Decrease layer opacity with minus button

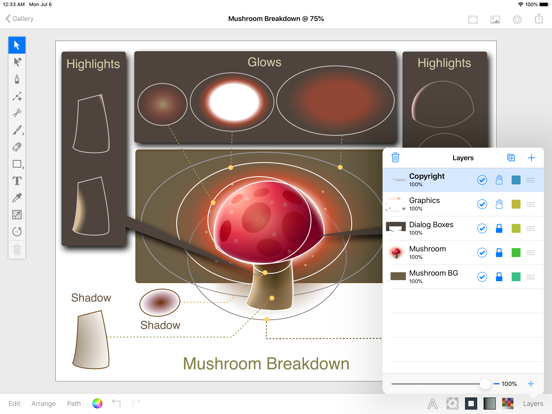pos(496,384)
